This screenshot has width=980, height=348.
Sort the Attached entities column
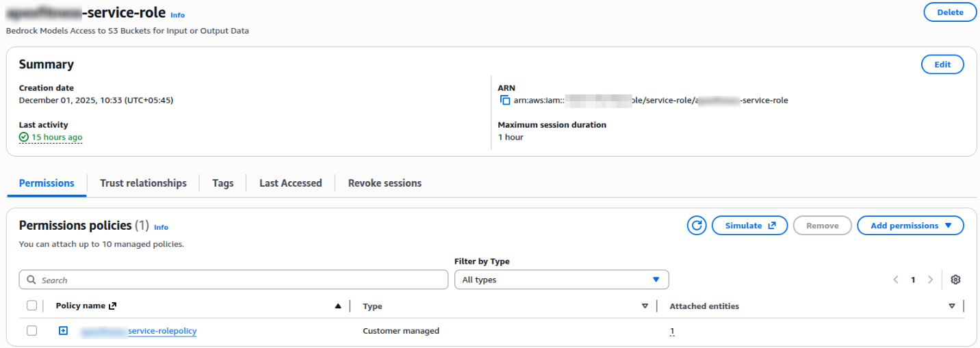pos(952,306)
